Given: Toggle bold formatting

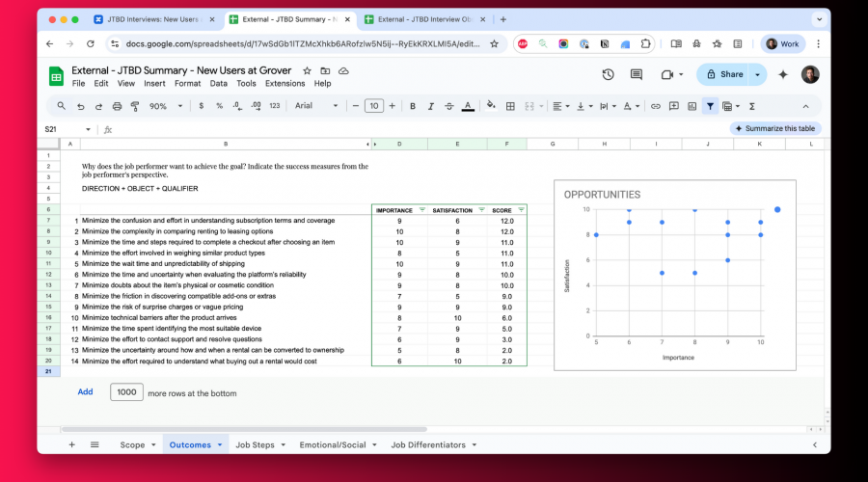Looking at the screenshot, I should click(413, 106).
